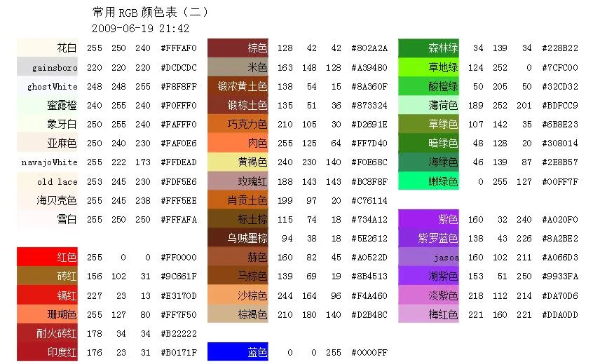Image resolution: width=600 pixels, height=364 pixels.
Task: Select the 海贝壳色 swatch
Action: [x=47, y=200]
